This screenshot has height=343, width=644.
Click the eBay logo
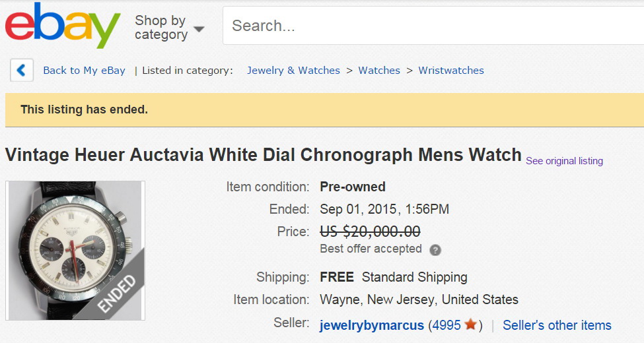[x=63, y=26]
